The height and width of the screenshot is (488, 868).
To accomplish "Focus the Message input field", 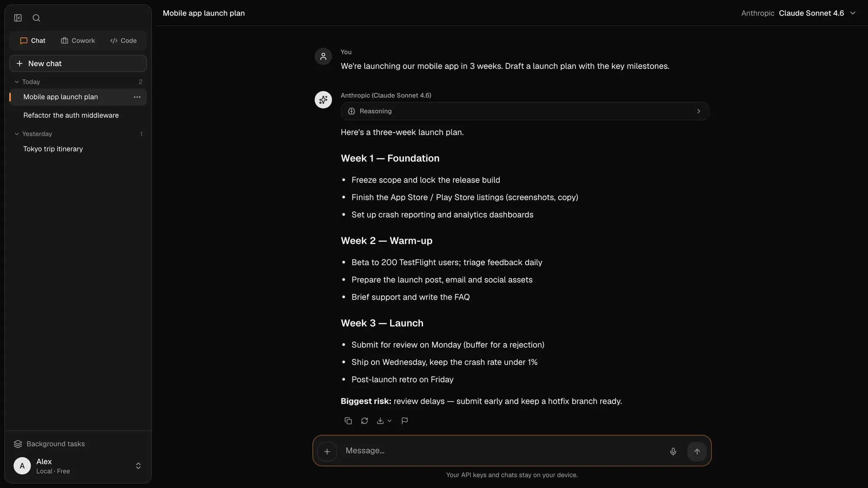I will click(x=503, y=451).
